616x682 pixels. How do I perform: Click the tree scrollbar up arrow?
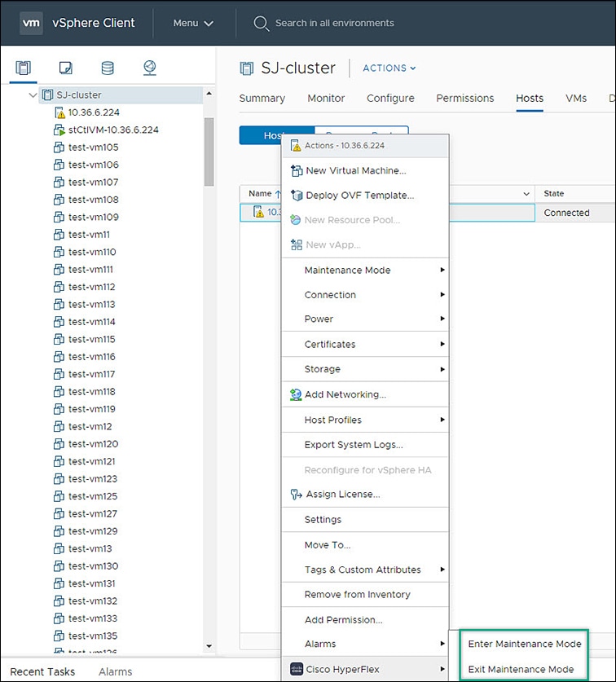209,94
